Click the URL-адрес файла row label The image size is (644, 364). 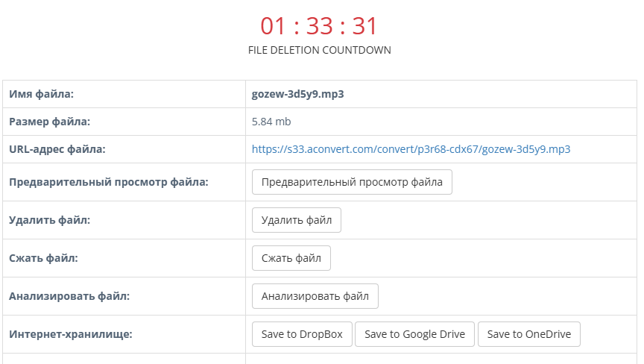click(x=57, y=149)
